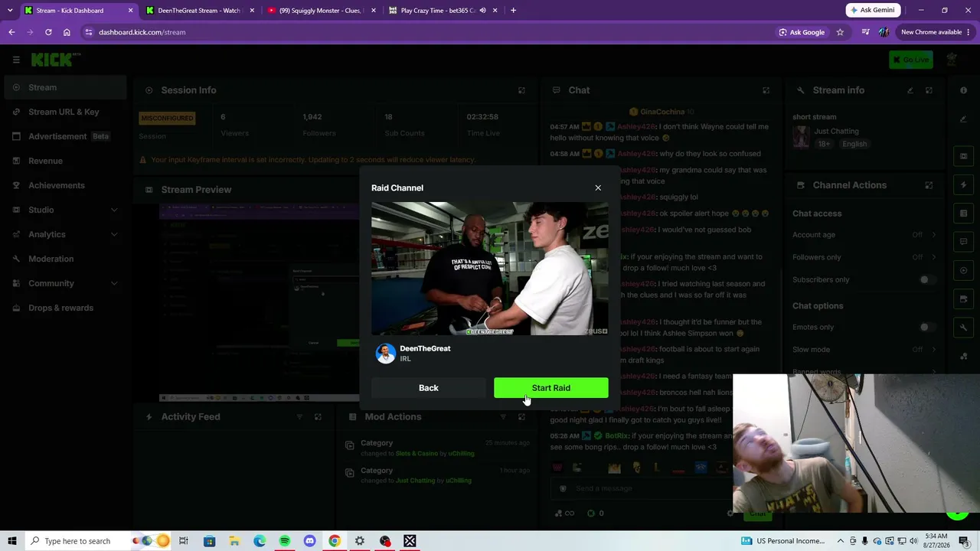Screen dimensions: 980x551
Task: Click the Start Raid button
Action: (x=551, y=388)
